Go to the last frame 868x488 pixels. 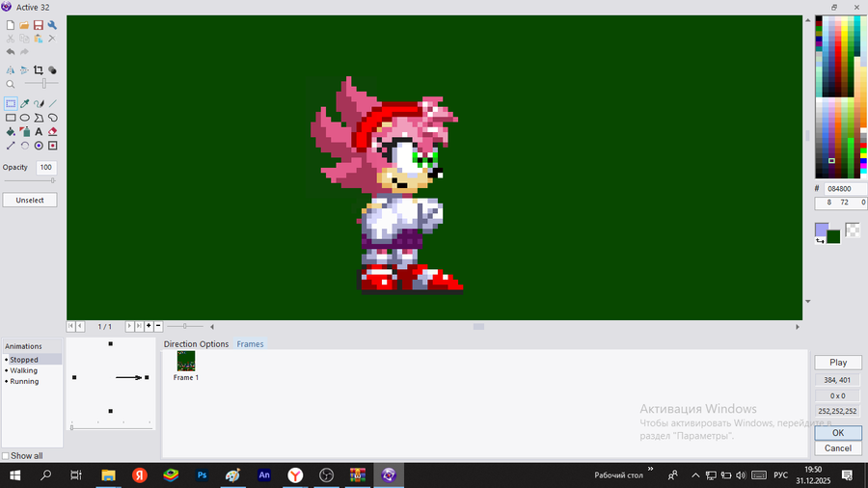tap(139, 326)
